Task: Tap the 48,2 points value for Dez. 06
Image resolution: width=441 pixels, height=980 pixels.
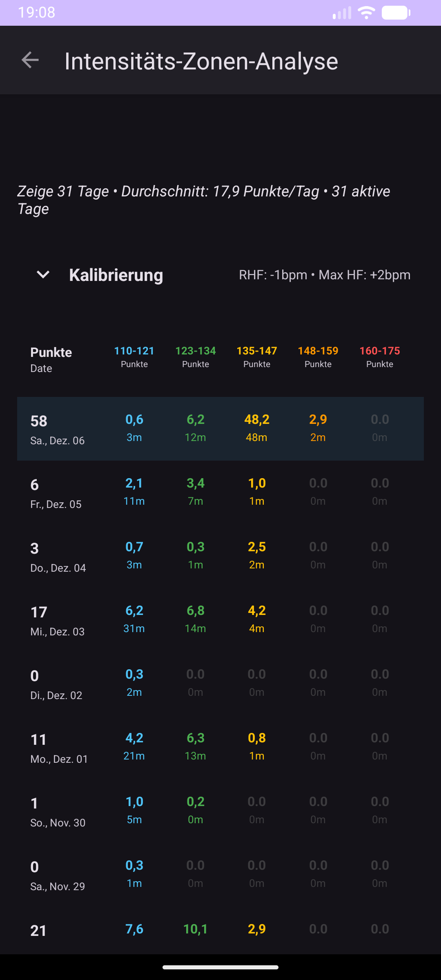Action: [x=256, y=420]
